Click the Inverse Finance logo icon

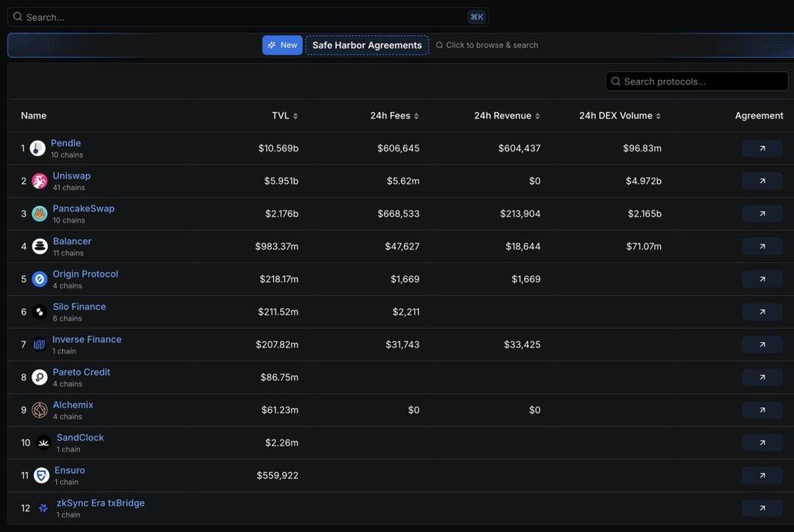point(39,344)
